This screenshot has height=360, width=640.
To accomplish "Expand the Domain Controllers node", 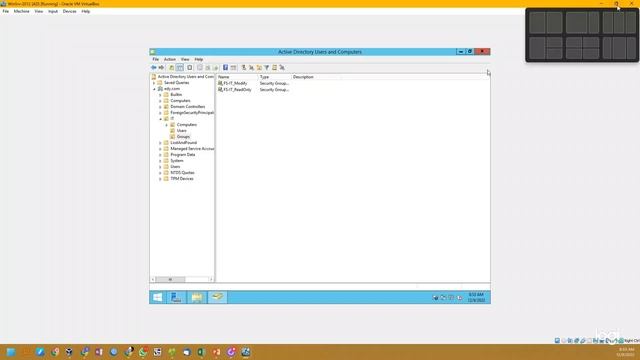I will [x=160, y=107].
